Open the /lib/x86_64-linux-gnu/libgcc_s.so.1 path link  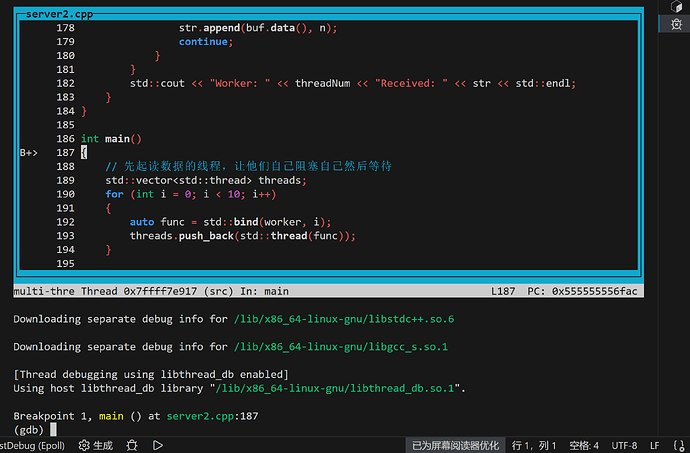(x=341, y=346)
